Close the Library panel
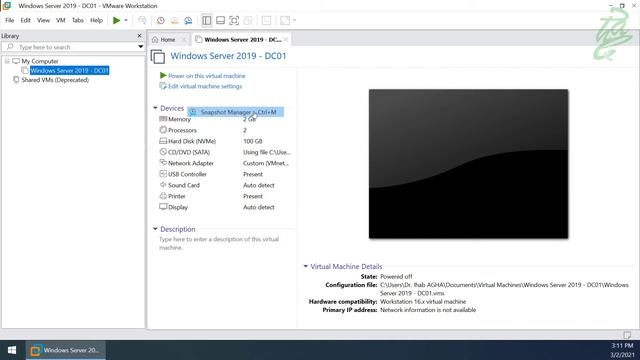Screen dimensions: 640x360 point(139,36)
